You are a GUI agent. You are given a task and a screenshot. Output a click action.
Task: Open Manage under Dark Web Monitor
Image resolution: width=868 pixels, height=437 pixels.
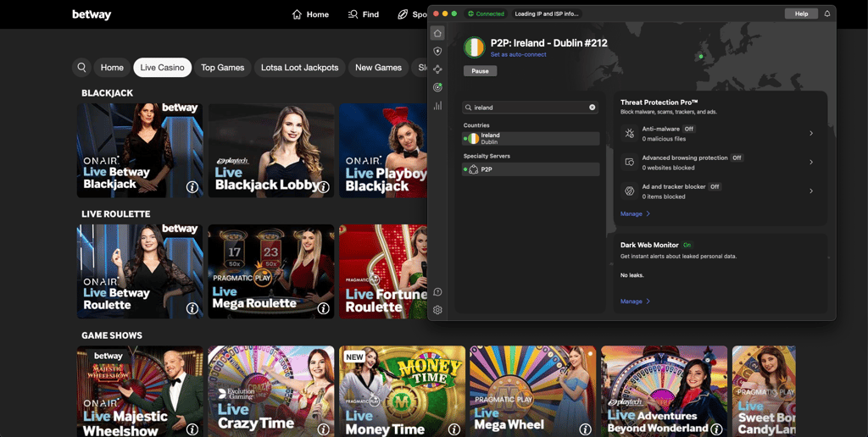(635, 301)
